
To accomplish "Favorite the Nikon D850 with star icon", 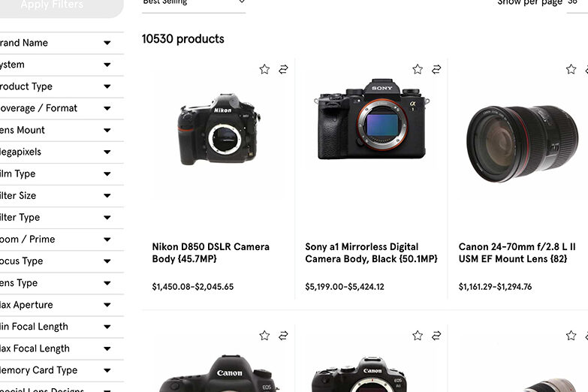I will point(264,69).
